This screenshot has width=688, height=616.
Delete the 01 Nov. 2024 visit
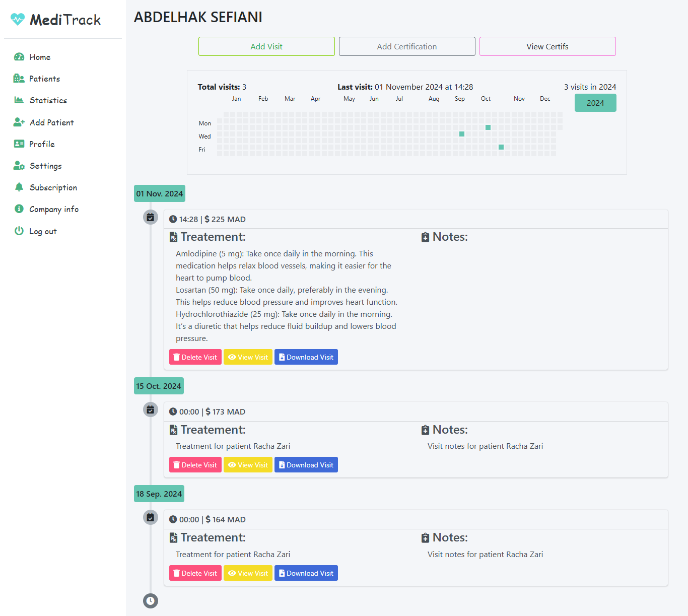point(195,357)
